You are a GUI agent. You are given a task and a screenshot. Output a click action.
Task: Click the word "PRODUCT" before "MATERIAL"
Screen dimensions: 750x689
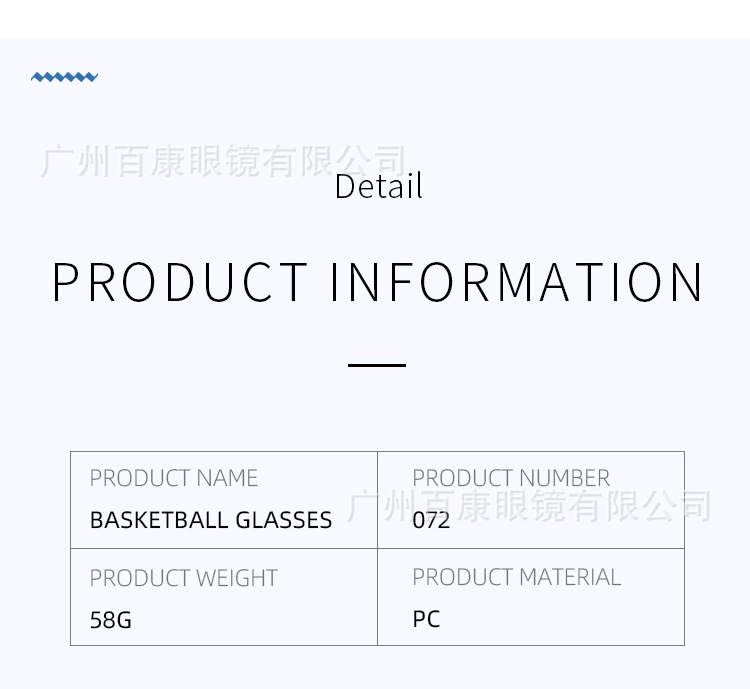461,577
